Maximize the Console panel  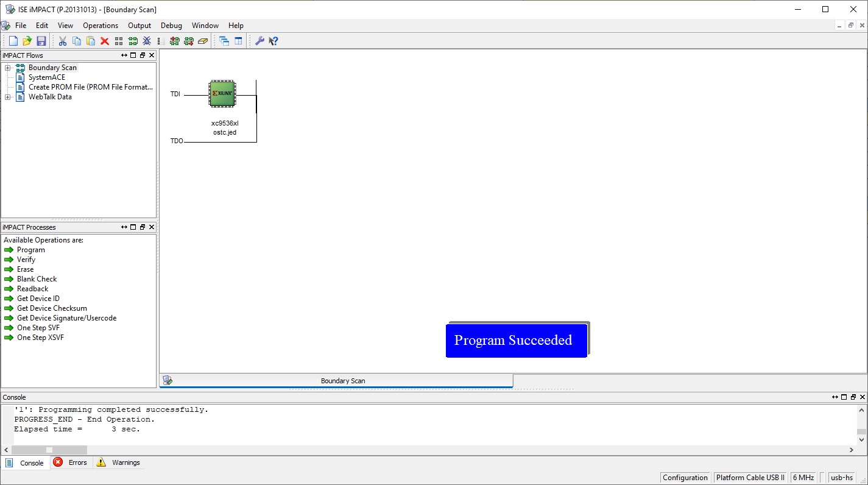click(x=844, y=397)
